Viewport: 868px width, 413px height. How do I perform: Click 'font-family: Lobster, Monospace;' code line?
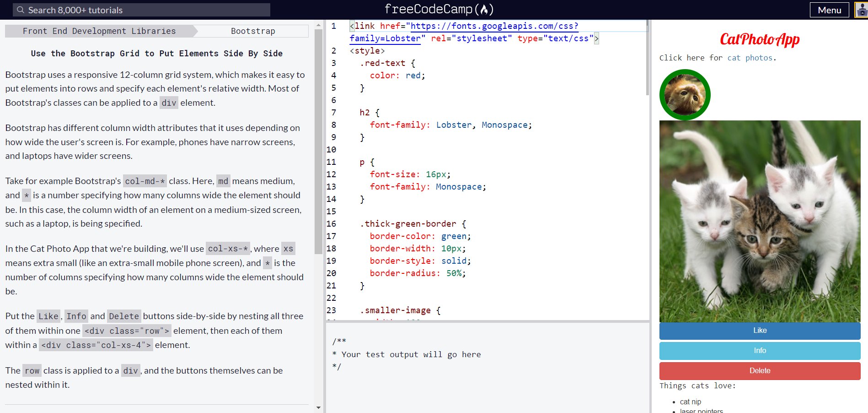click(451, 125)
